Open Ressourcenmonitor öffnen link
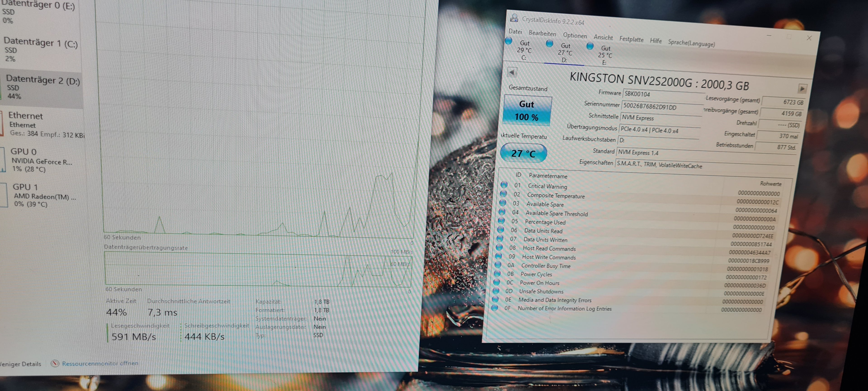868x391 pixels. pyautogui.click(x=100, y=363)
